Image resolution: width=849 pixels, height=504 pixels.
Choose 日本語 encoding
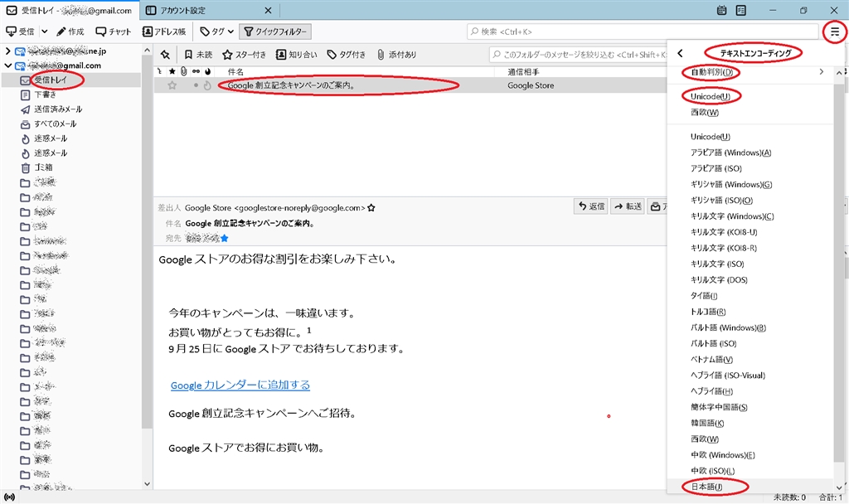[x=706, y=487]
